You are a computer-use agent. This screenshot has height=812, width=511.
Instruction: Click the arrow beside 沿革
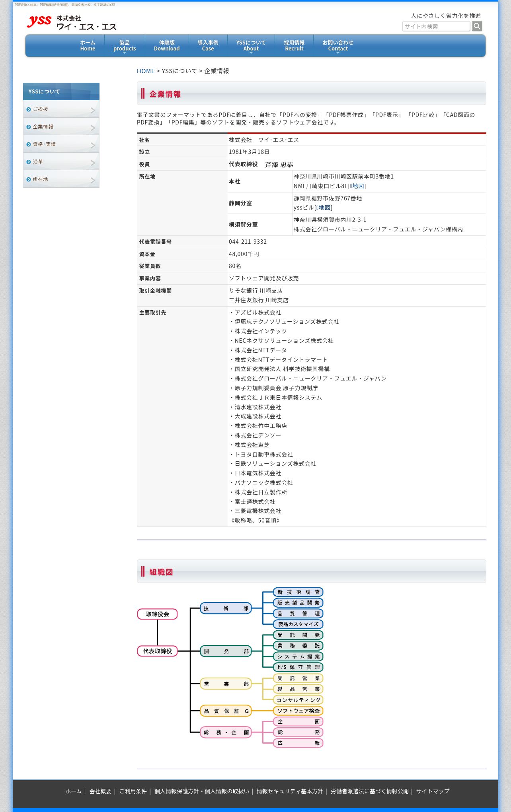[93, 163]
